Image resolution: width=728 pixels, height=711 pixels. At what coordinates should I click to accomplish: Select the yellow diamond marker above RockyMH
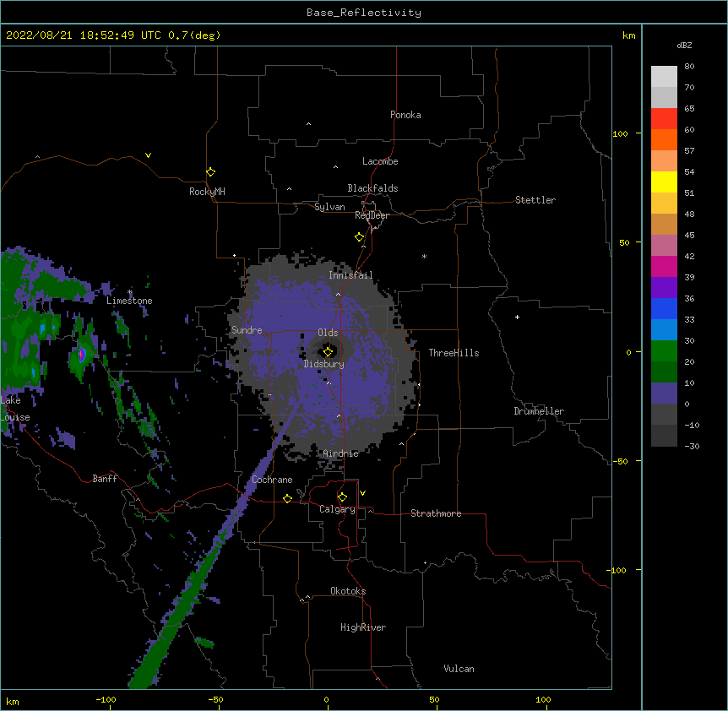[210, 171]
